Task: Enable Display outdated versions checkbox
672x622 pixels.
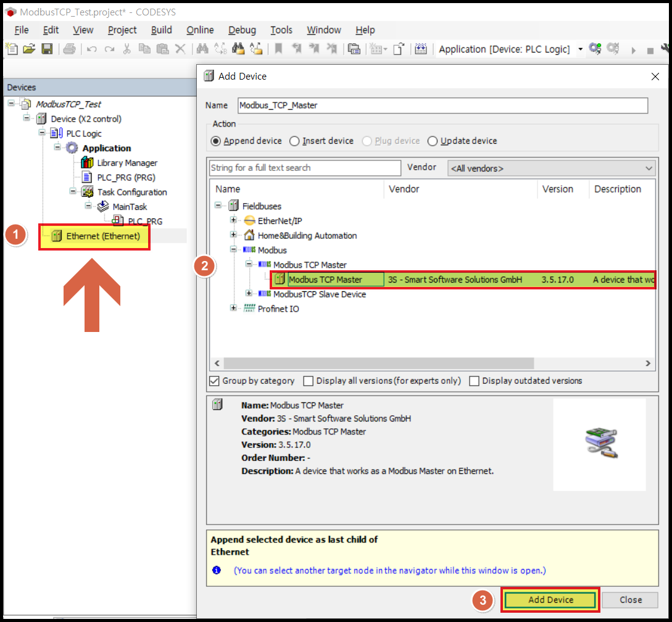Action: pos(474,381)
